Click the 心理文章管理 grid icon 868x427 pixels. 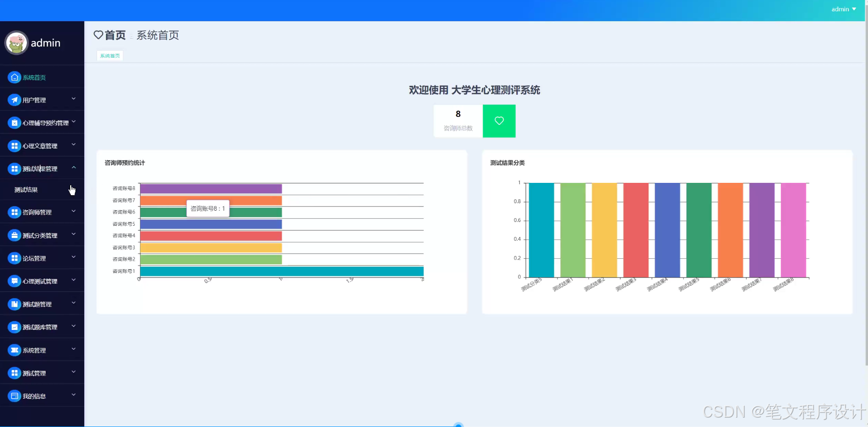tap(15, 146)
